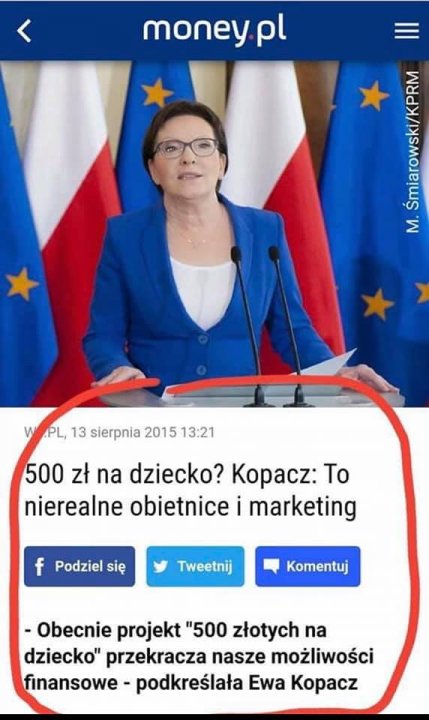This screenshot has height=720, width=429.
Task: Open comments with Komentuj button
Action: 308,566
